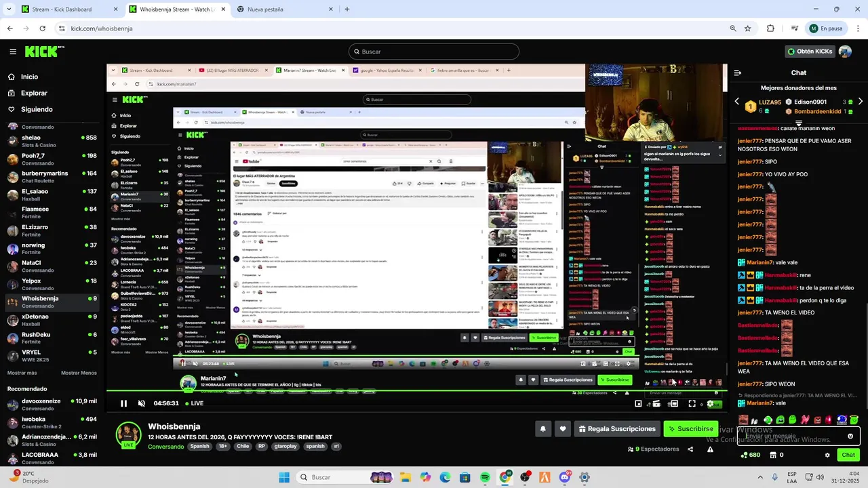Collapse the top donors panel
This screenshot has height=488, width=868.
tap(799, 123)
